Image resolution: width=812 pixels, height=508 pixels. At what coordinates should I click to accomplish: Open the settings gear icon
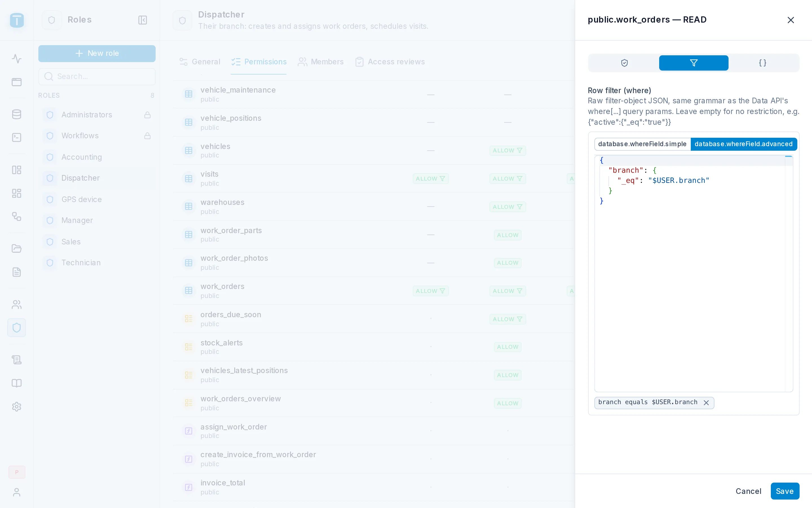(x=16, y=406)
